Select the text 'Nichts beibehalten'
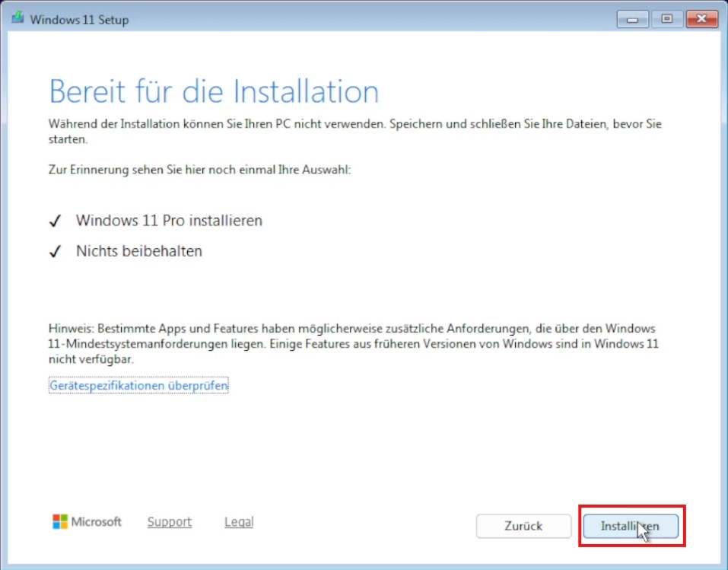728x570 pixels. point(139,251)
